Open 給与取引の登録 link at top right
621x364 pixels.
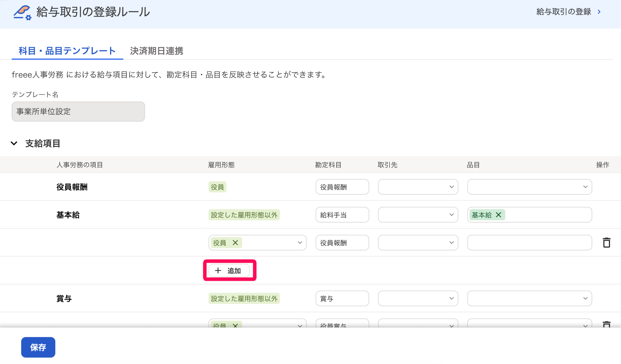pos(564,12)
